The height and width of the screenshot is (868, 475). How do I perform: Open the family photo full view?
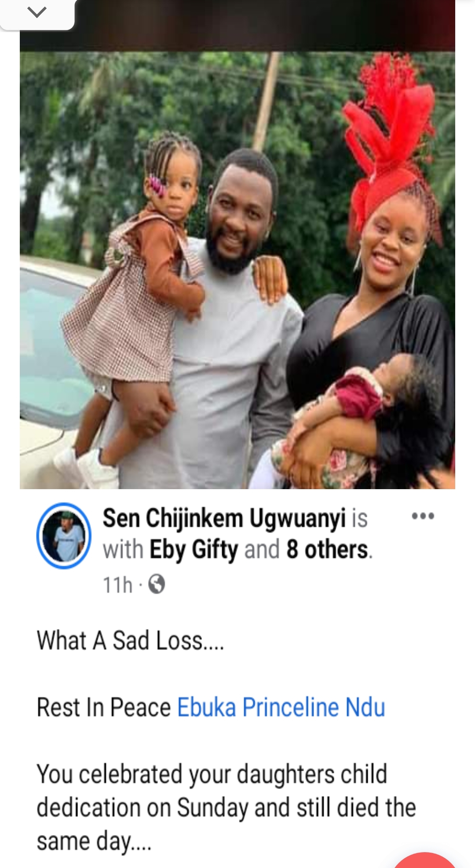[x=237, y=270]
